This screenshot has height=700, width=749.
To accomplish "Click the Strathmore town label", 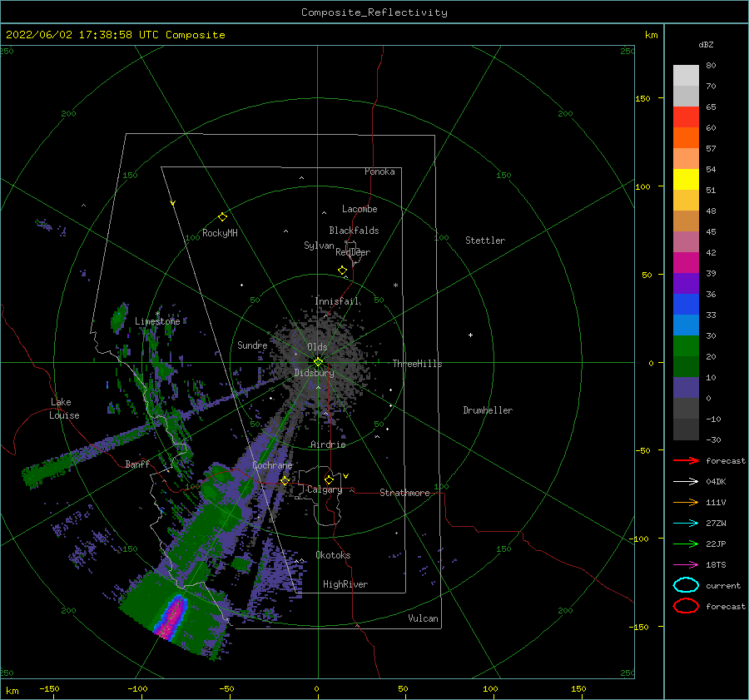I will [404, 493].
